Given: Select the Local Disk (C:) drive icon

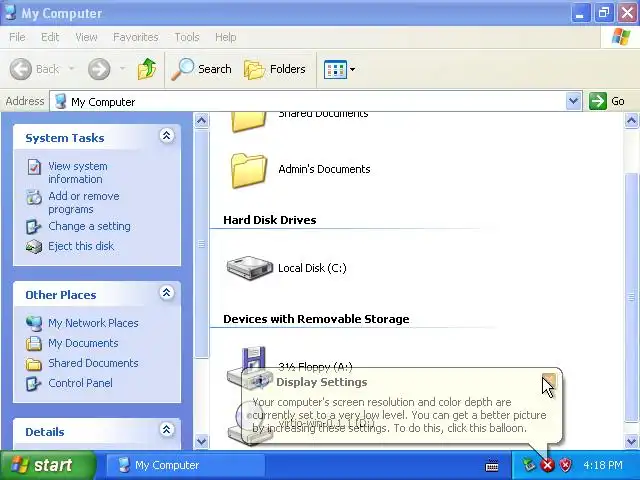Looking at the screenshot, I should pos(249,268).
